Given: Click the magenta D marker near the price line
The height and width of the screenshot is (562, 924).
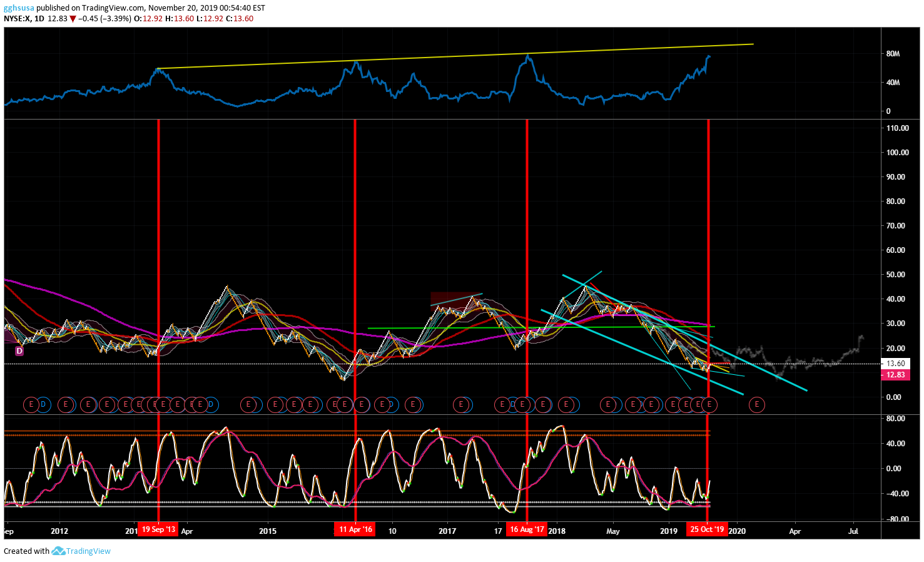Looking at the screenshot, I should tap(19, 351).
